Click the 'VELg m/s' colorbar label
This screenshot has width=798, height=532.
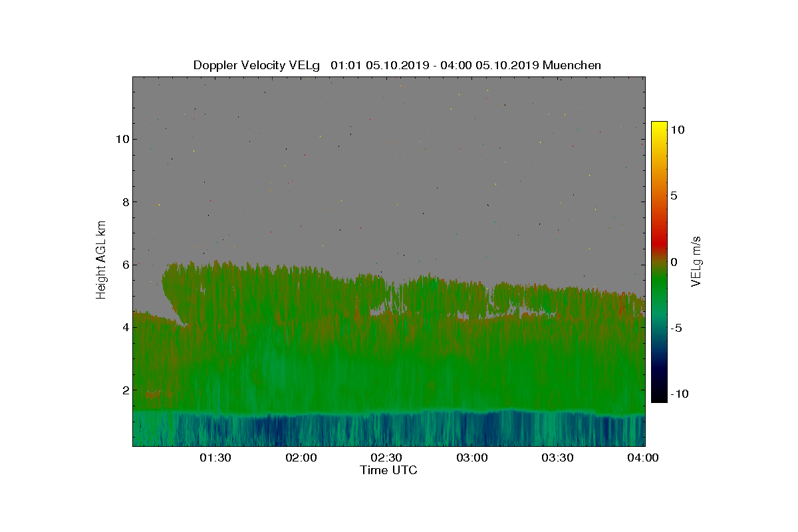pos(697,261)
